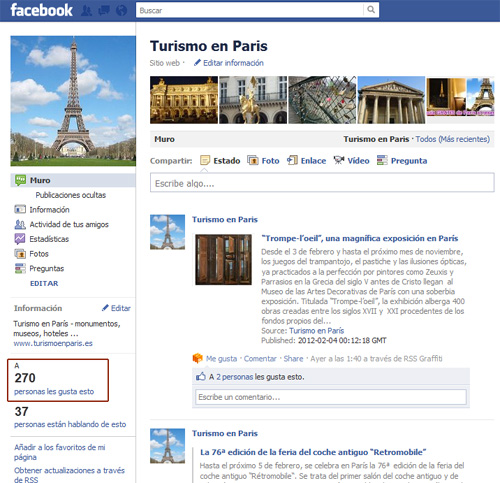The image size is (500, 483).
Task: Open the love locks photo thumbnail
Action: 322,100
